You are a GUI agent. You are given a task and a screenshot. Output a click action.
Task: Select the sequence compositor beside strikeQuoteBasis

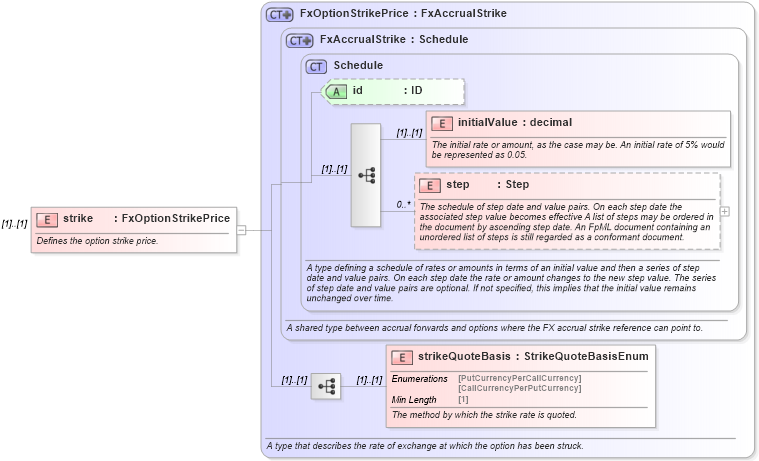click(x=326, y=386)
